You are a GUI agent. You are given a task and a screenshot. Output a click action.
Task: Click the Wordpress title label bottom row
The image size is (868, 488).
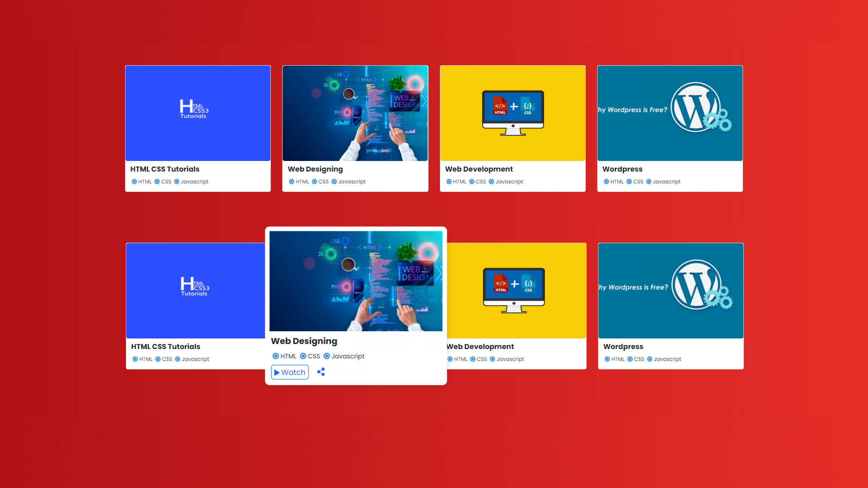coord(623,346)
